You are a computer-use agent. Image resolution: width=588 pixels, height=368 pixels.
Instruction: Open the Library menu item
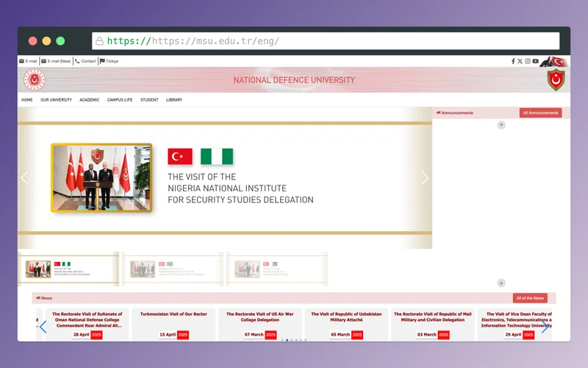(174, 100)
